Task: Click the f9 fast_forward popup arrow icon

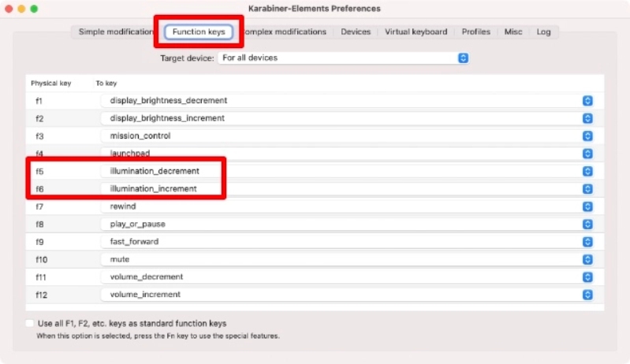Action: tap(587, 242)
